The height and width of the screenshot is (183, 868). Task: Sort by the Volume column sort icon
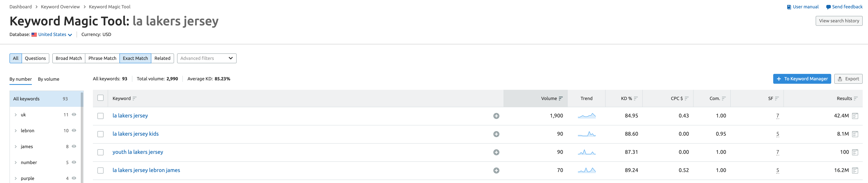[x=560, y=99]
